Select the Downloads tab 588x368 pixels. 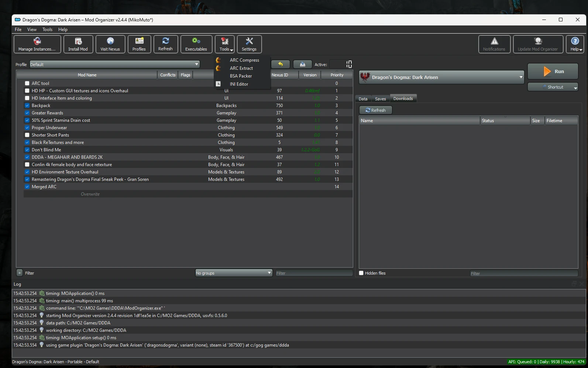click(403, 99)
